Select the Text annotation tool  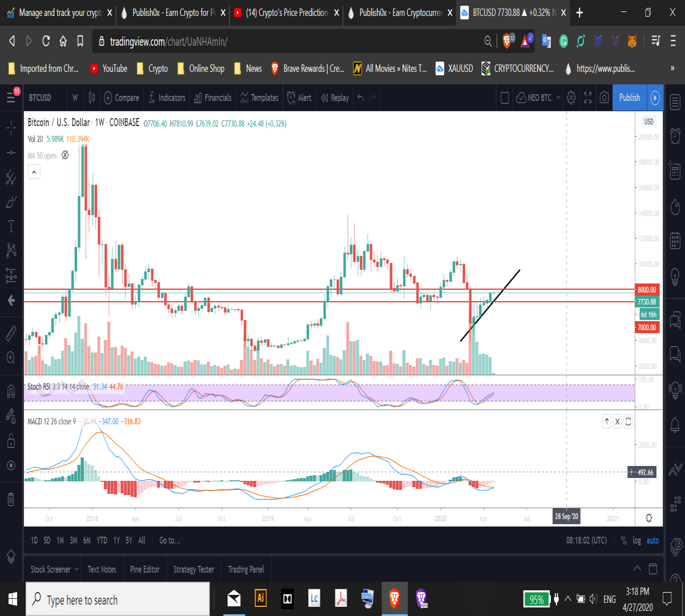11,226
